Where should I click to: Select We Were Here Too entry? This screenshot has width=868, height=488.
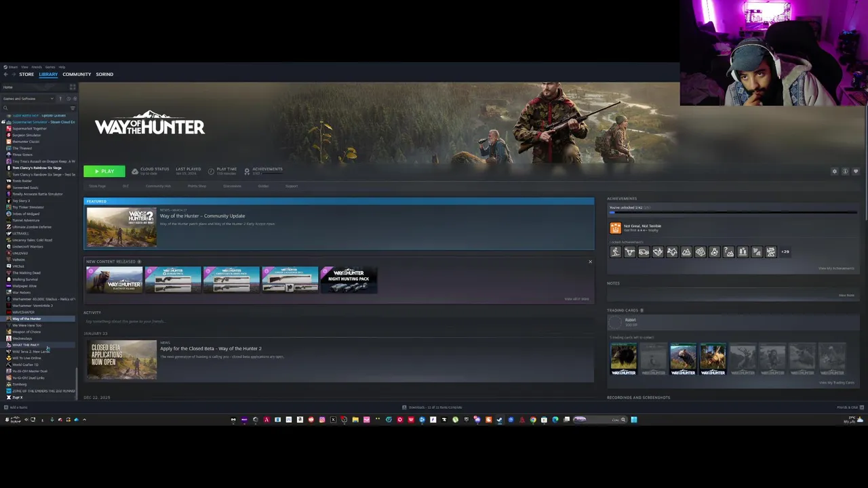(x=26, y=325)
